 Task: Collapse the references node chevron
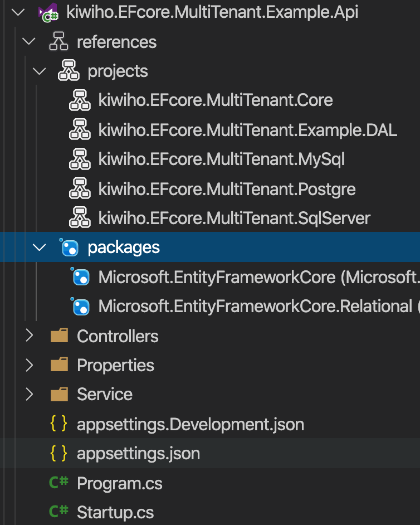[x=29, y=42]
